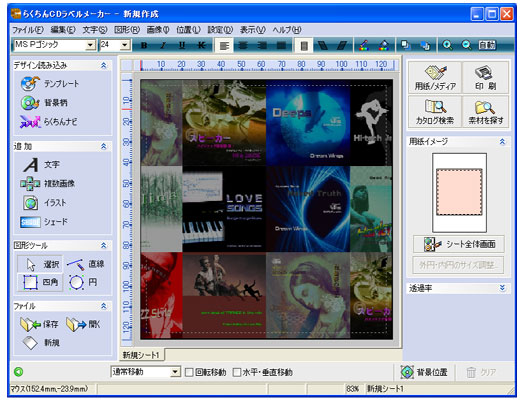Select the 直線 line tool

click(x=85, y=265)
